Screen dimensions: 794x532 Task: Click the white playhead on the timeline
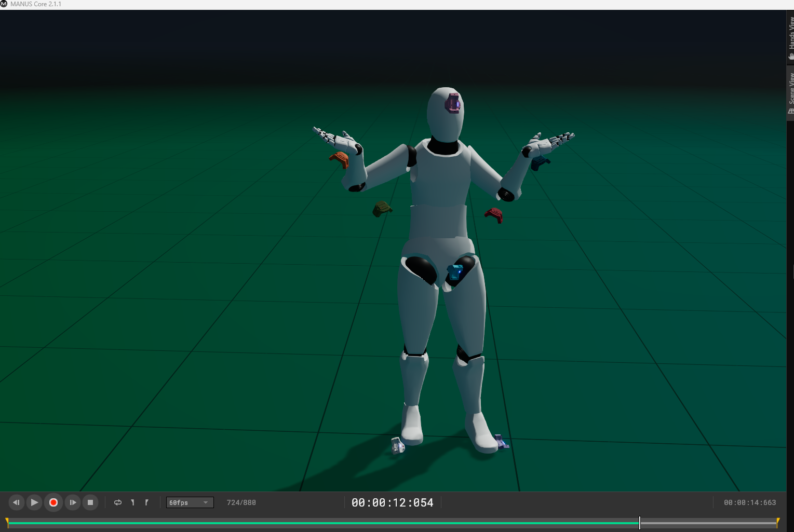tap(640, 523)
